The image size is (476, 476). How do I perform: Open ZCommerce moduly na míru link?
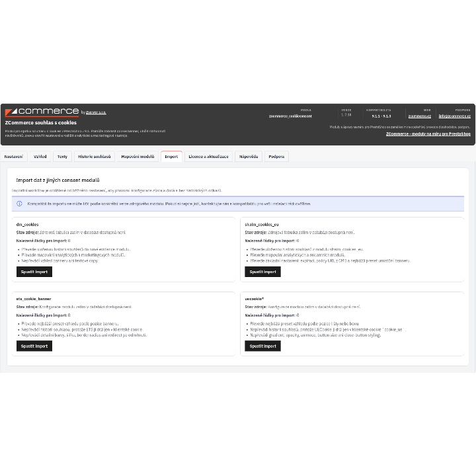pos(428,134)
